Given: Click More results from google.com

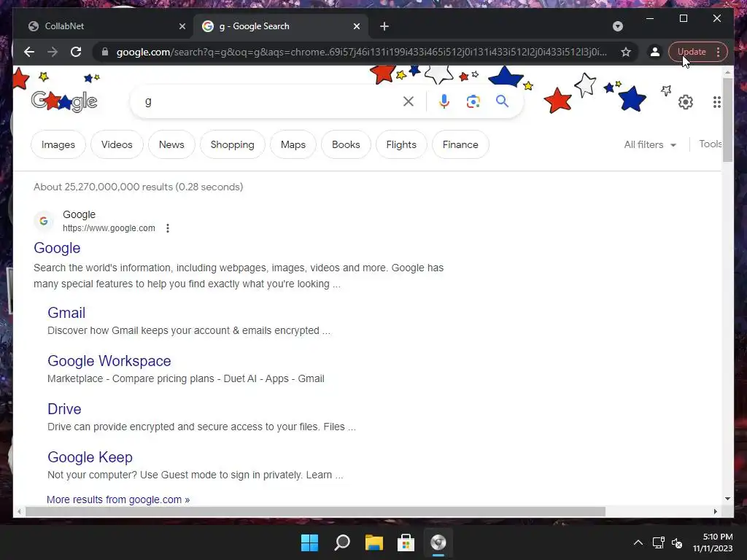Looking at the screenshot, I should pos(118,499).
